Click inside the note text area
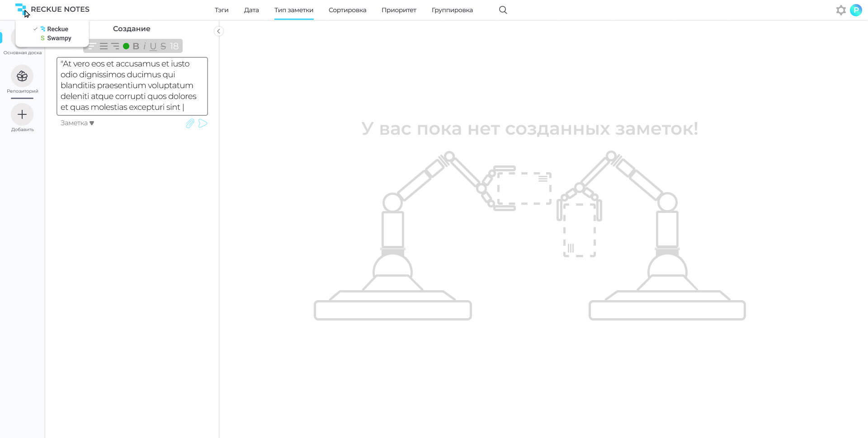Screen dimensions: 868x438 (x=132, y=86)
